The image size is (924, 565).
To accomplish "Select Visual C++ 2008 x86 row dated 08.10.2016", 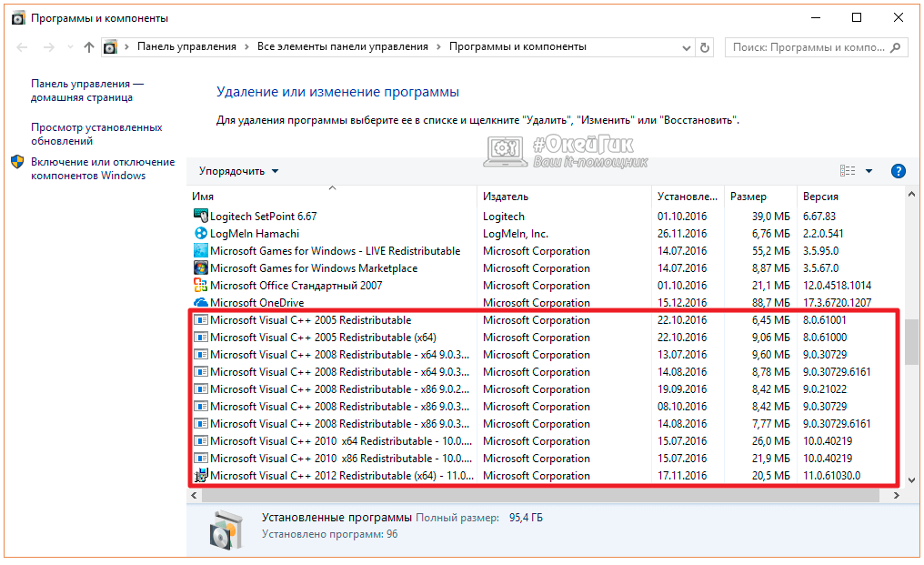I will pyautogui.click(x=545, y=407).
